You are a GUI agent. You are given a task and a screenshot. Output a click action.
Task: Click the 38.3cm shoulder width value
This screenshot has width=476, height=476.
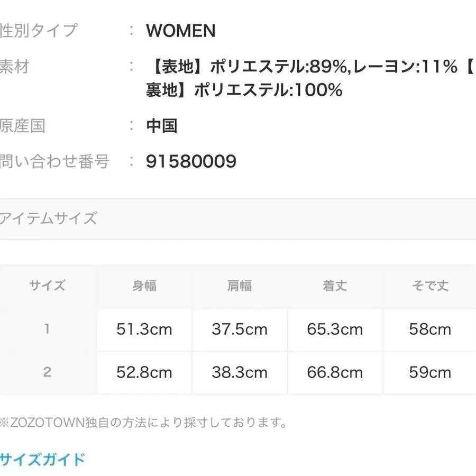239,372
